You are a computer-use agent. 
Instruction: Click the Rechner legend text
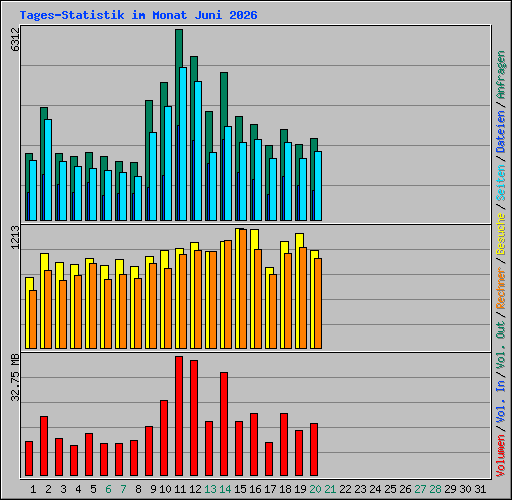[x=501, y=288]
